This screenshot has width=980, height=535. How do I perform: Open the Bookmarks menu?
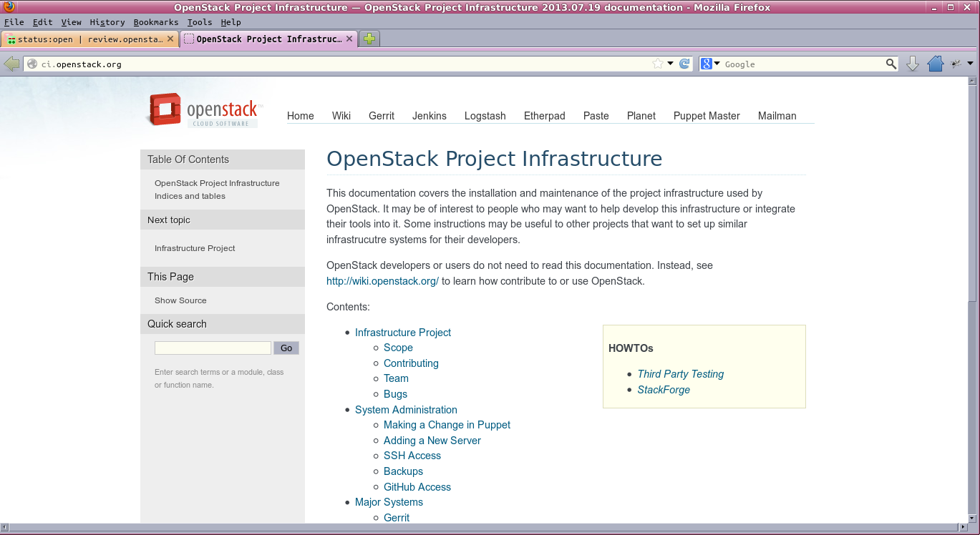[x=155, y=22]
